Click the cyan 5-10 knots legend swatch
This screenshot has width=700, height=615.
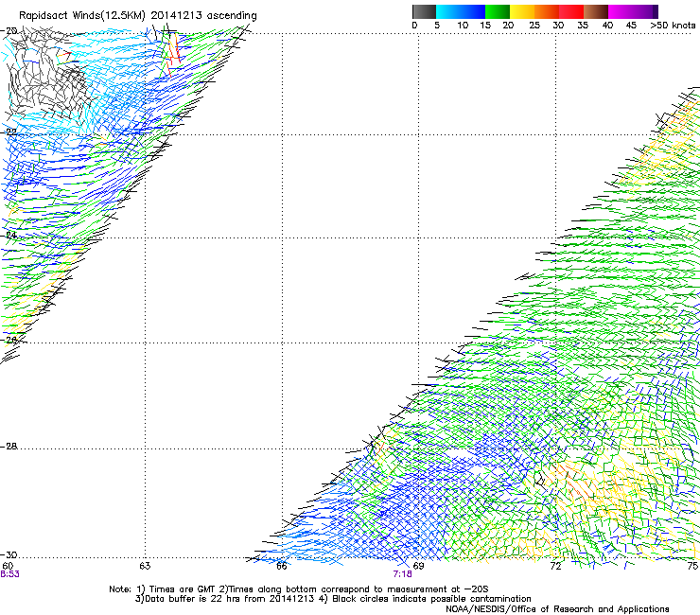pyautogui.click(x=448, y=11)
